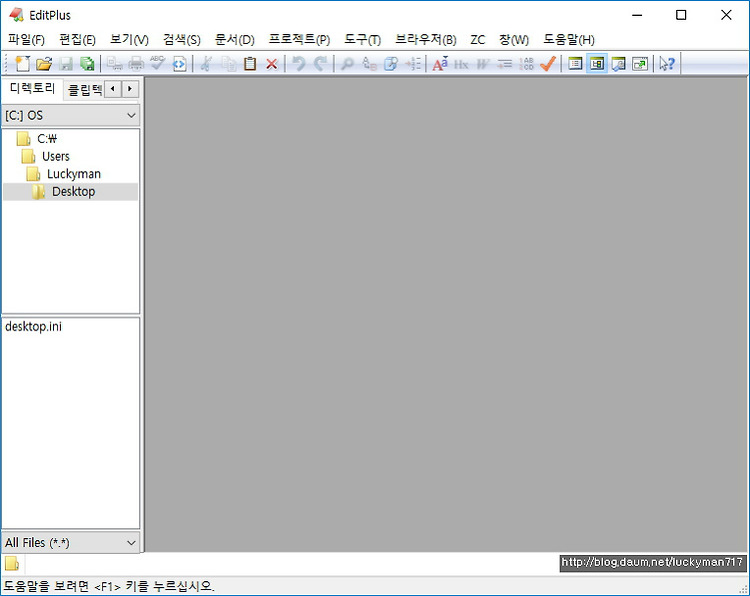Screen dimensions: 750x596
Task: Click the Go to Line icon
Action: (x=413, y=64)
